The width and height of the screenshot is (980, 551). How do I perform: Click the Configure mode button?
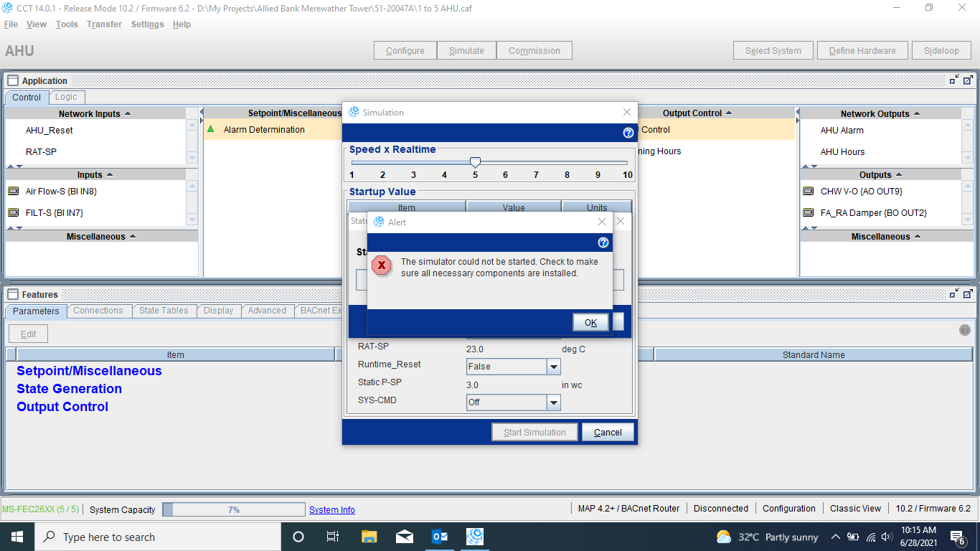405,50
